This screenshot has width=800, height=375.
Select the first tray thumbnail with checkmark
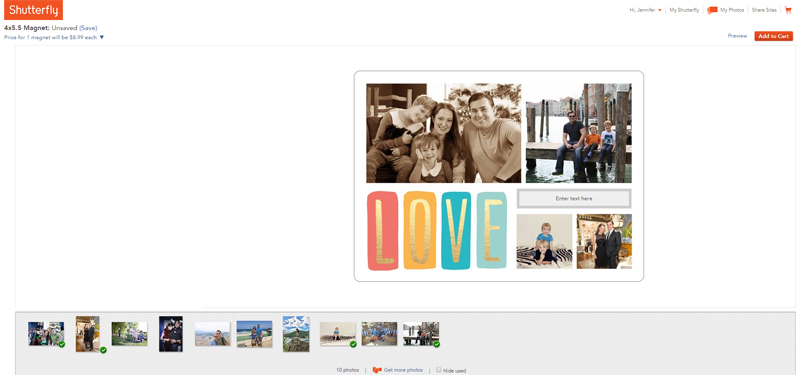46,334
